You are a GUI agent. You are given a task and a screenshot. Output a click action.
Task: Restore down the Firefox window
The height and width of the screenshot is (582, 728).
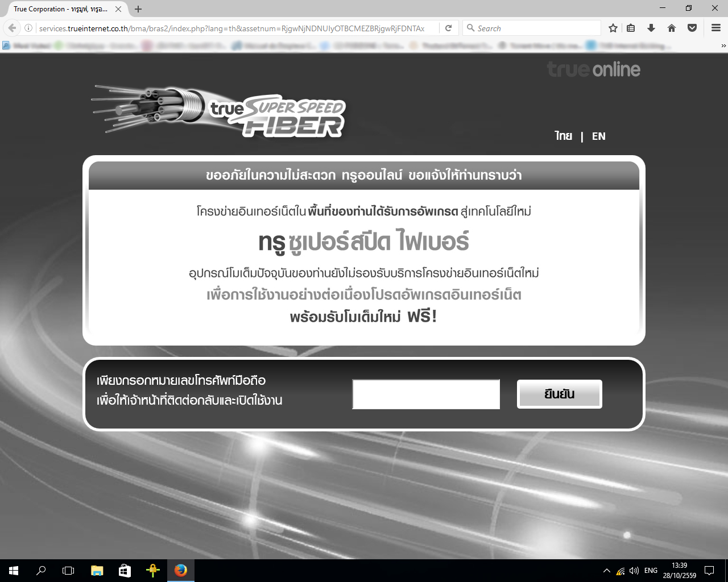(x=688, y=8)
